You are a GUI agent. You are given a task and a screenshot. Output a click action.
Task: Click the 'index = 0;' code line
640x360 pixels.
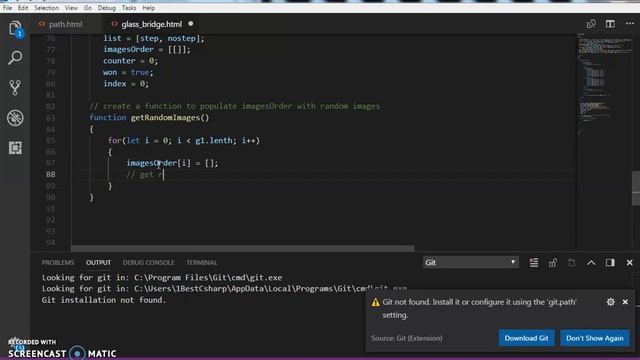[x=126, y=84]
